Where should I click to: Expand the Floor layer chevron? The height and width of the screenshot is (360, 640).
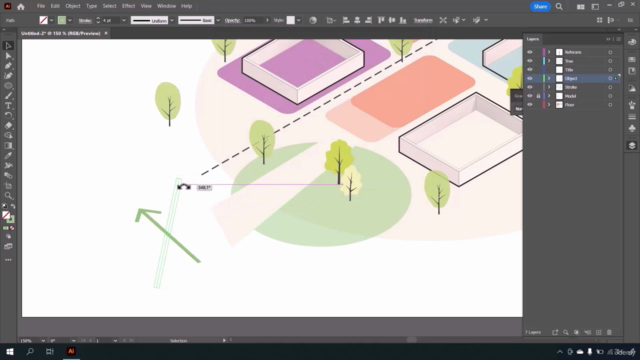click(549, 105)
